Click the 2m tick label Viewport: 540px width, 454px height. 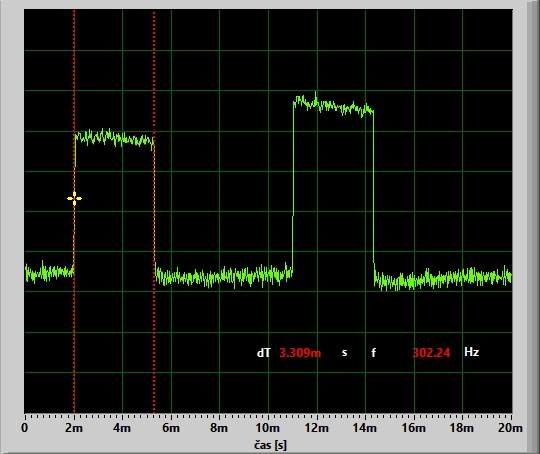point(74,428)
